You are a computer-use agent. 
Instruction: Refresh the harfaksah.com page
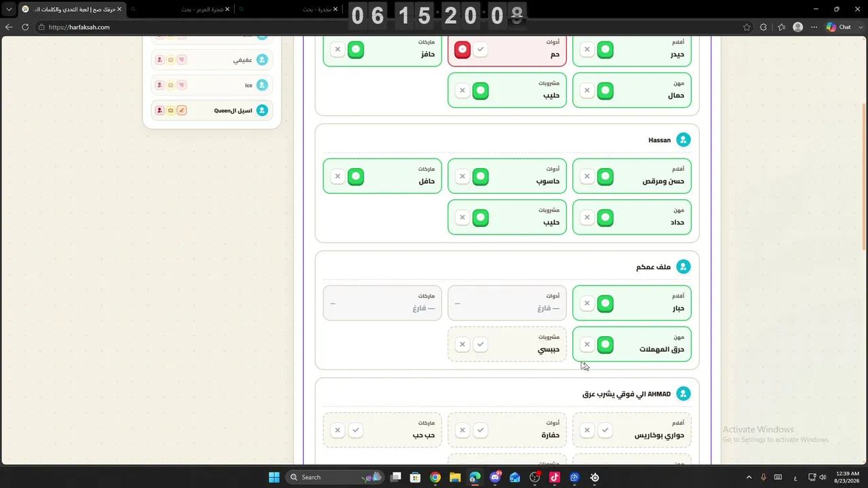coord(26,27)
